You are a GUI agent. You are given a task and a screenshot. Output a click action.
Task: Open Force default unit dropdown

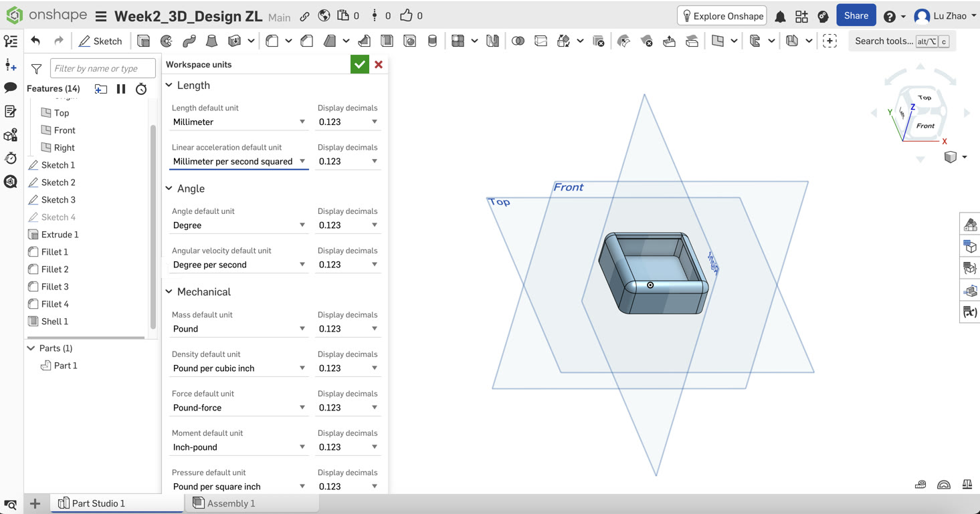239,408
